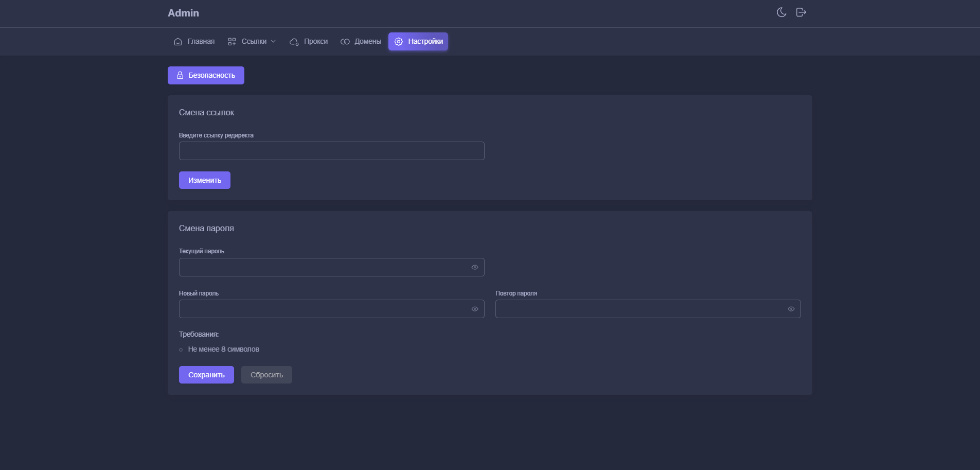Go to the Главная page
Image resolution: width=980 pixels, height=470 pixels.
(x=194, y=42)
